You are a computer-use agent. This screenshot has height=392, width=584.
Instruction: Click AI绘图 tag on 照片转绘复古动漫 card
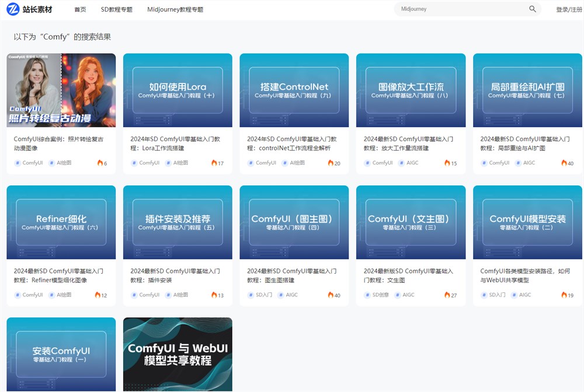click(60, 163)
